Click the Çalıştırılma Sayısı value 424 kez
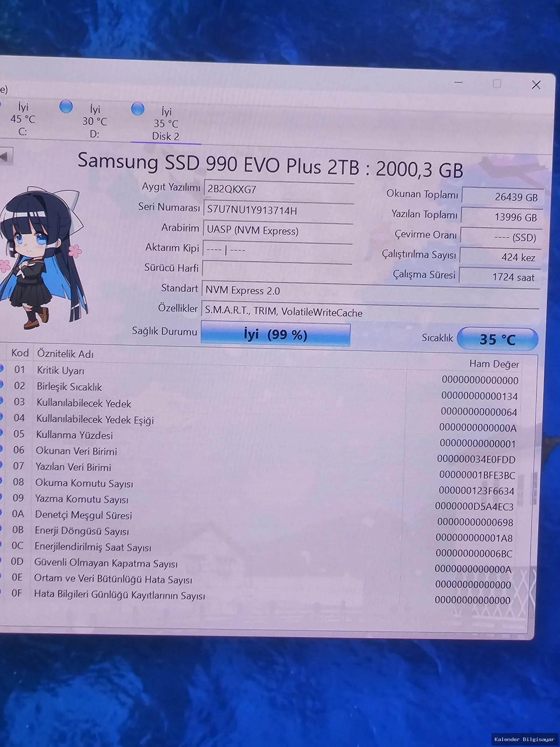Screen dimensions: 560x747 pyautogui.click(x=500, y=257)
